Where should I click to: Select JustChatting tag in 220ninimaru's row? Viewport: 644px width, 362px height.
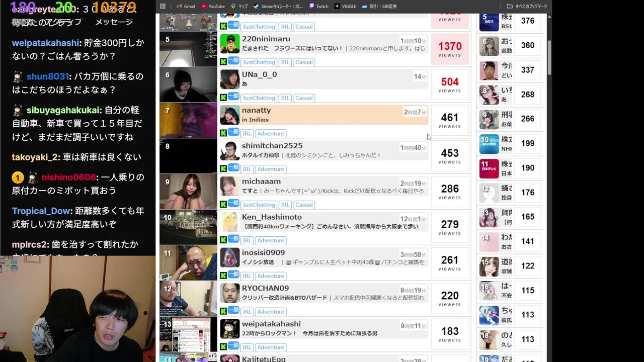[259, 62]
